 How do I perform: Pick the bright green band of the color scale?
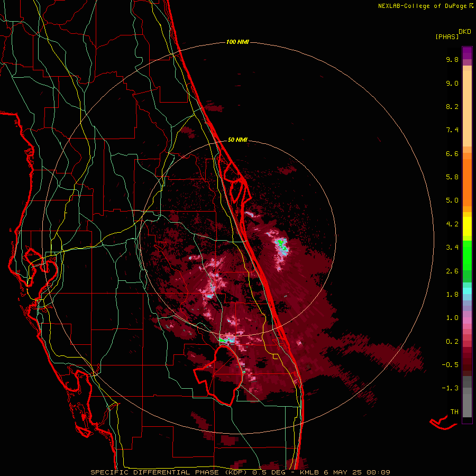click(x=467, y=255)
